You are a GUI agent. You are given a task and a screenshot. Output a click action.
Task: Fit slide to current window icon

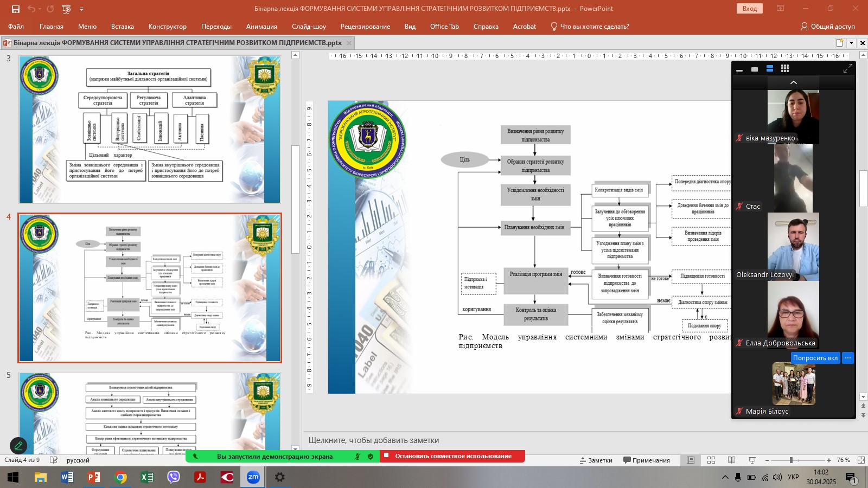pos(861,460)
